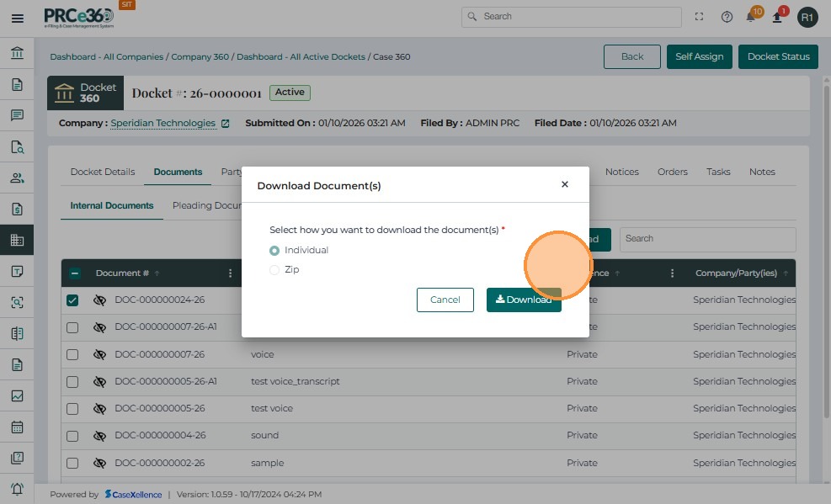831x504 pixels.
Task: Open the R1 user avatar menu
Action: pyautogui.click(x=807, y=18)
